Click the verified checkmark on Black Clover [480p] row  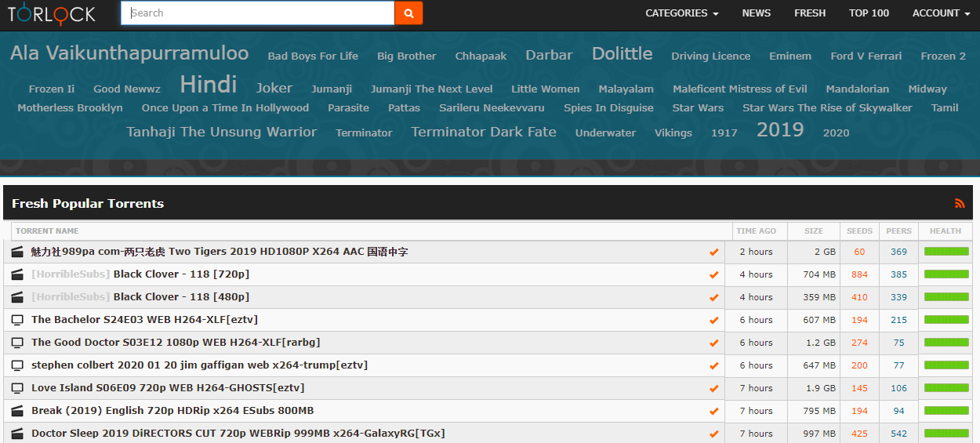point(713,298)
